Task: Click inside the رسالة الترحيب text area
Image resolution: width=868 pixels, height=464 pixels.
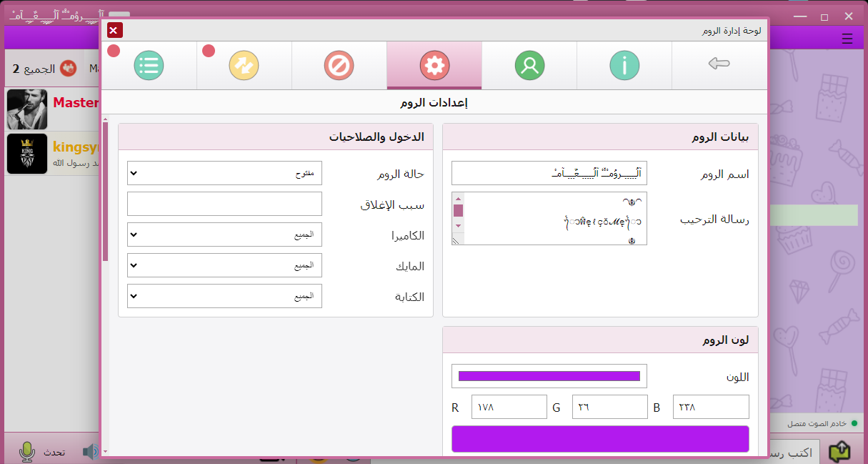Action: (x=549, y=219)
